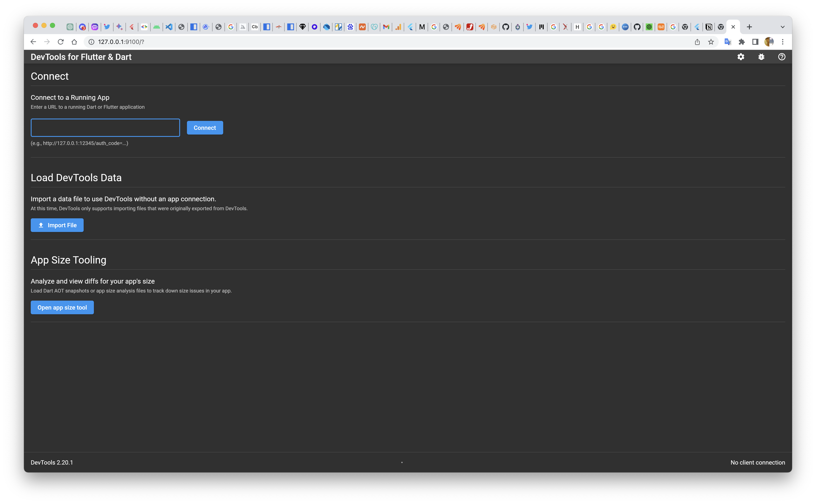Viewport: 816px width, 504px height.
Task: Click the share page icon
Action: [x=697, y=42]
